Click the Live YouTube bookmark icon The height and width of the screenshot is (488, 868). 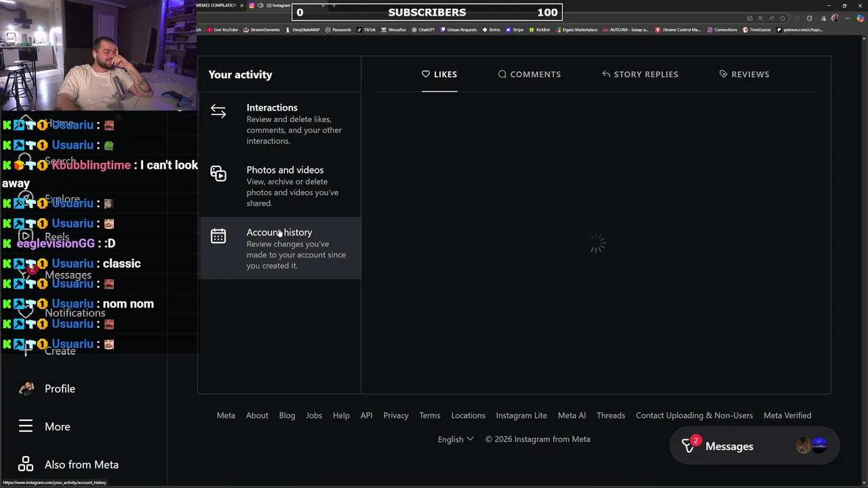(x=210, y=30)
